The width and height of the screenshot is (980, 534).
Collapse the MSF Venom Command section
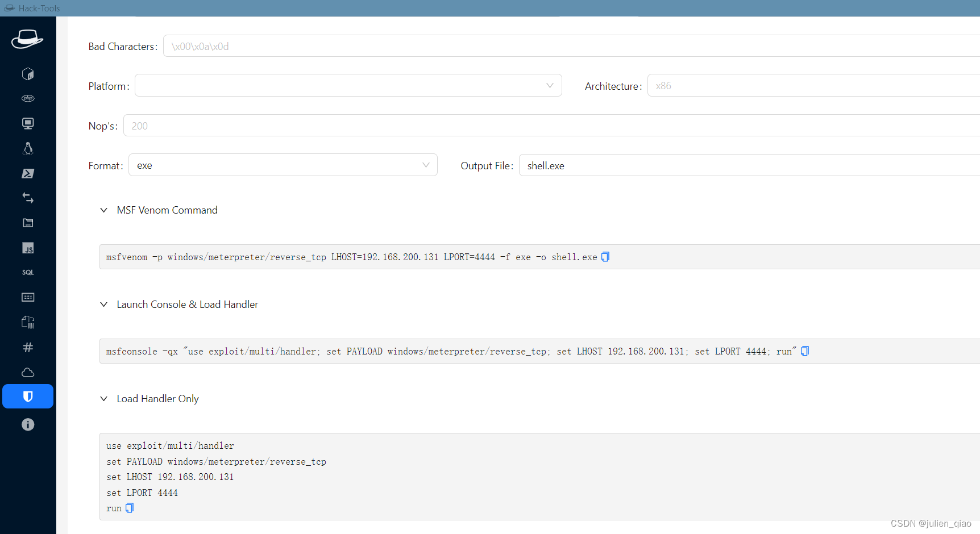point(104,210)
